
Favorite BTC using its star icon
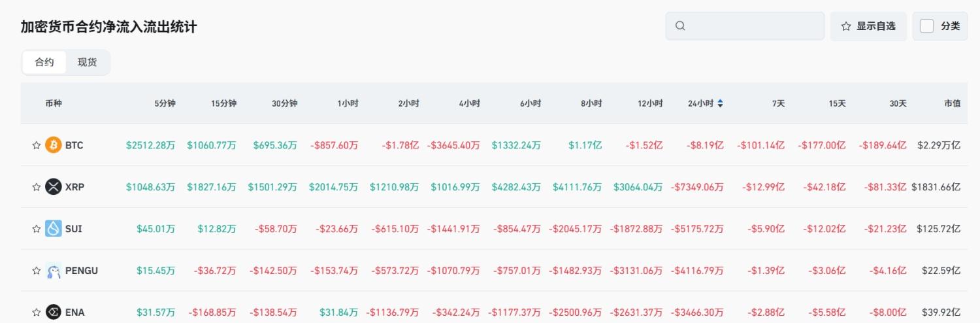37,145
